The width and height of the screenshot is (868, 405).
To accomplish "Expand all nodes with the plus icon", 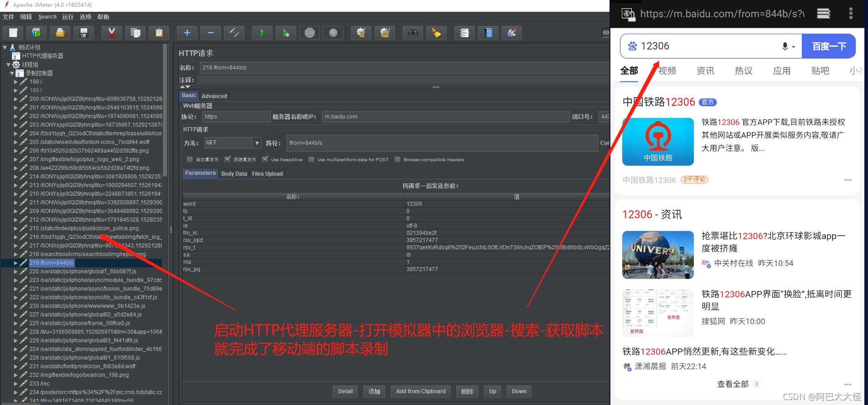I will tap(187, 33).
